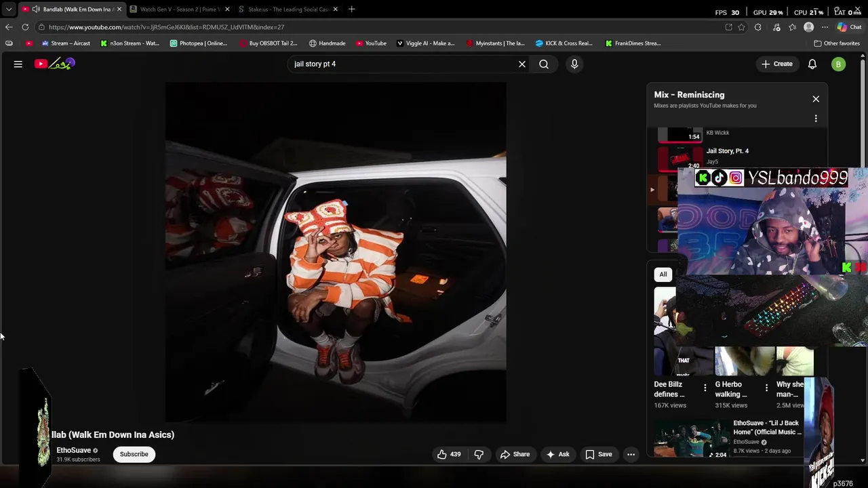Open the Handmade bookmark
868x488 pixels.
327,43
